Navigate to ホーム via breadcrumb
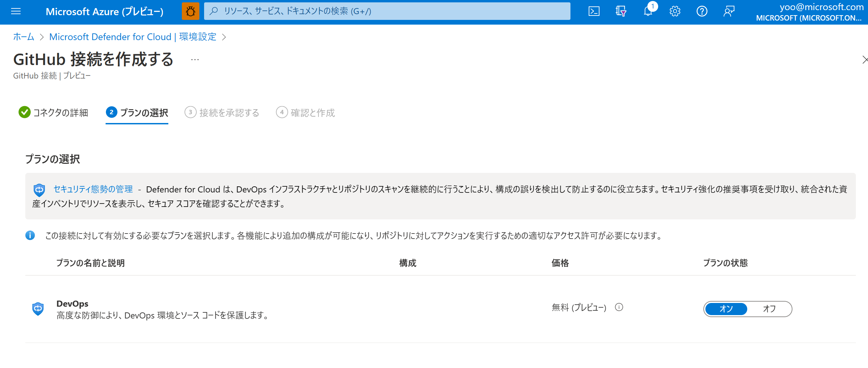Screen dimensions: 868x368 point(23,37)
